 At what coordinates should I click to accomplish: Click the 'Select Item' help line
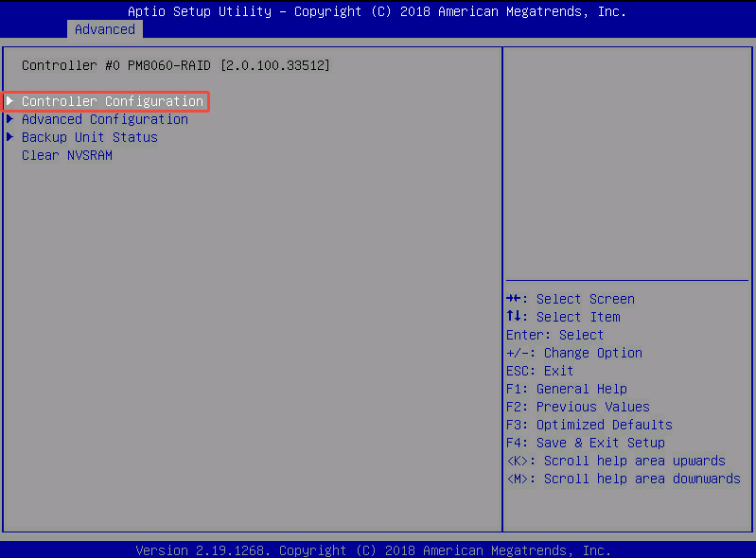563,317
